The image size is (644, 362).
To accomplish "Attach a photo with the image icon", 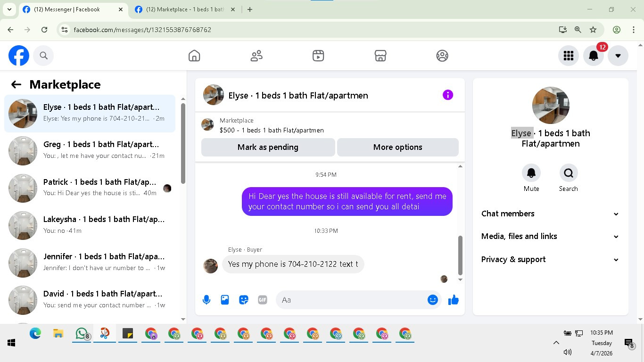I will tap(225, 300).
